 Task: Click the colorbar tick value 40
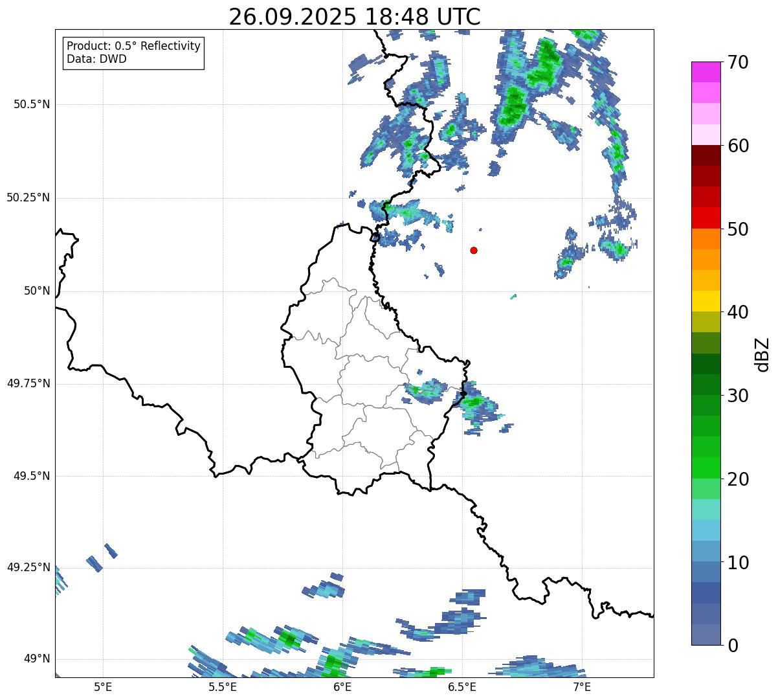point(738,312)
